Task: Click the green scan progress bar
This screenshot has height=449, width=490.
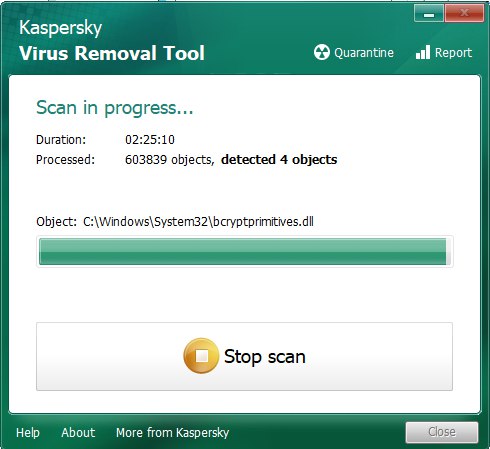Action: coord(244,251)
